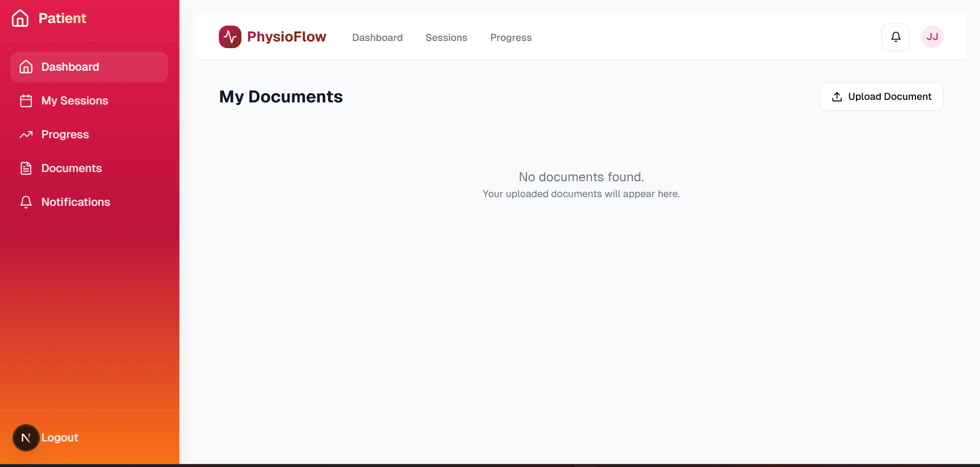Click the round N badge near Logout
Image resolution: width=980 pixels, height=467 pixels.
coord(26,438)
